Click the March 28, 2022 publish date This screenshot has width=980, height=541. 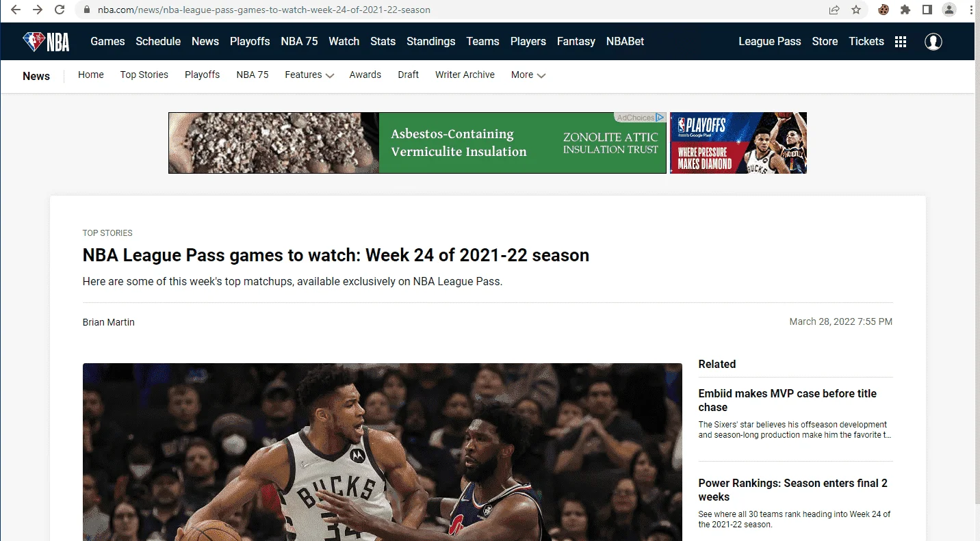tap(841, 321)
